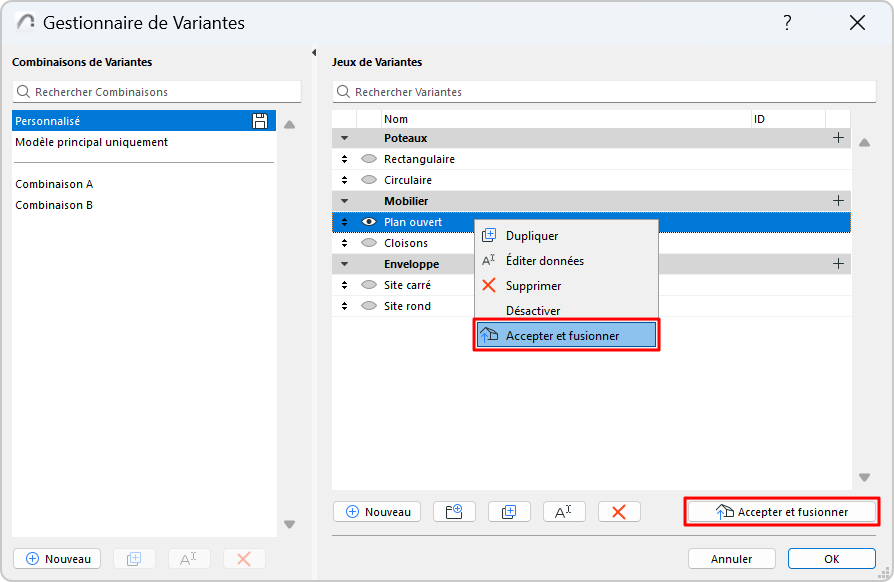Click the new variant set folder icon
This screenshot has width=894, height=582.
(454, 512)
